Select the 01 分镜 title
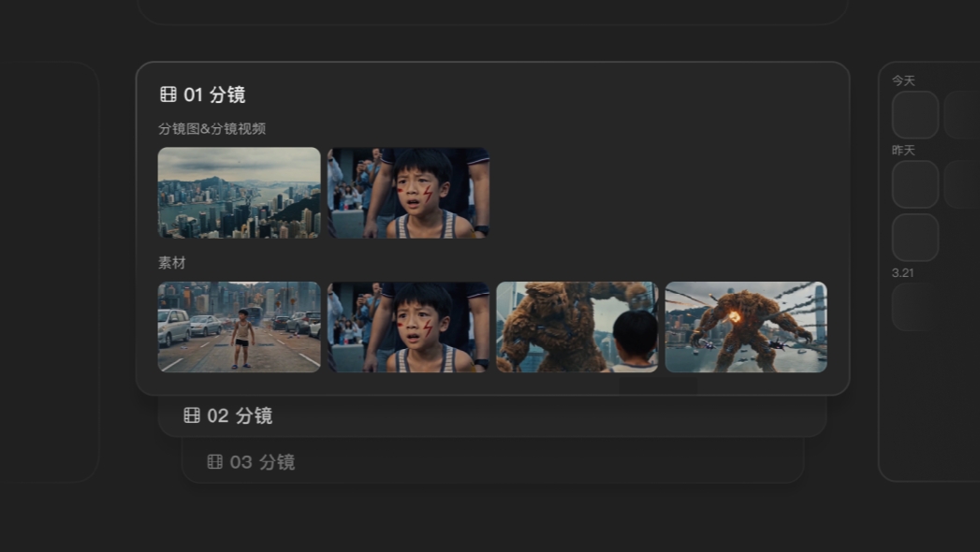Screen dimensions: 980x552 (x=214, y=94)
